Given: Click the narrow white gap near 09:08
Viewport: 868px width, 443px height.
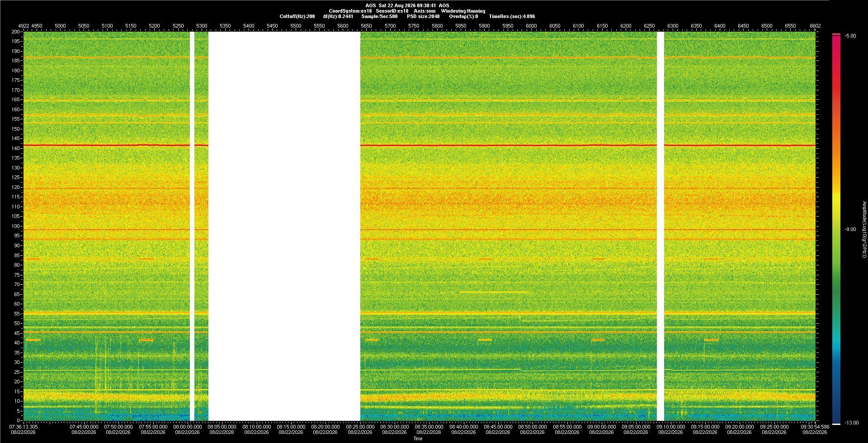Looking at the screenshot, I should point(660,226).
